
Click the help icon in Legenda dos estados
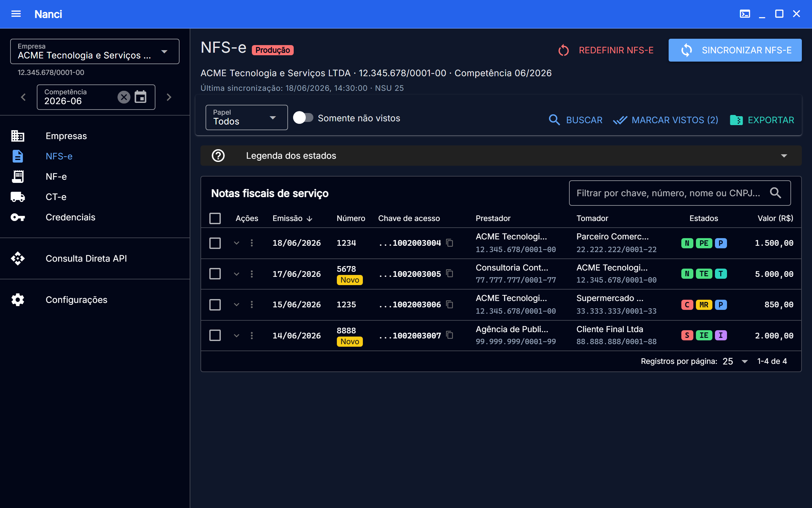(x=218, y=156)
